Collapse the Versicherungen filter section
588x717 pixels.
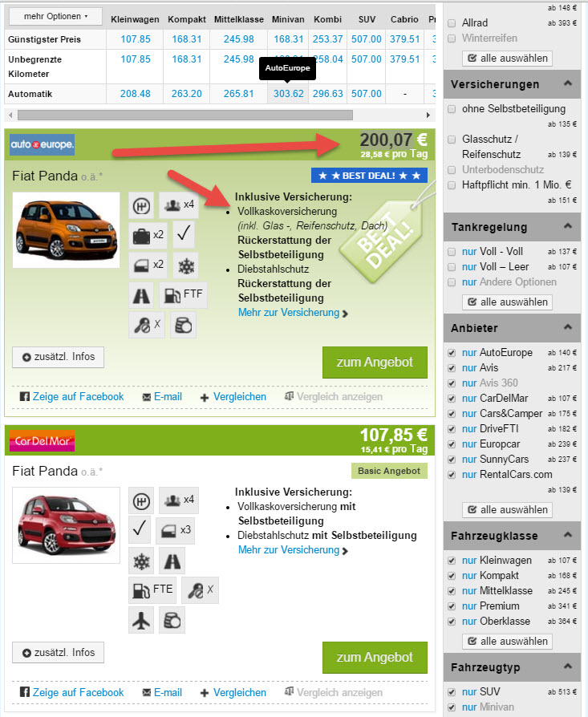568,83
